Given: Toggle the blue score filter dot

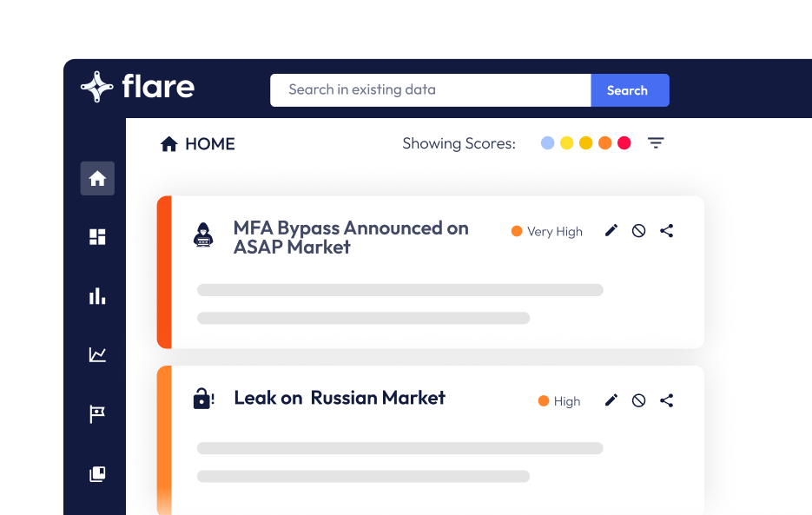Looking at the screenshot, I should tap(547, 143).
